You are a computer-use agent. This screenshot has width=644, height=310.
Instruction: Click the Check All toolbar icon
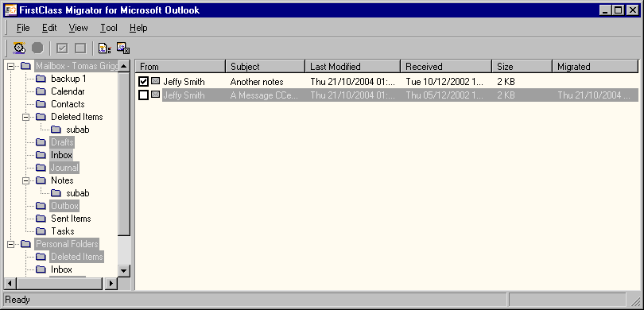click(62, 48)
